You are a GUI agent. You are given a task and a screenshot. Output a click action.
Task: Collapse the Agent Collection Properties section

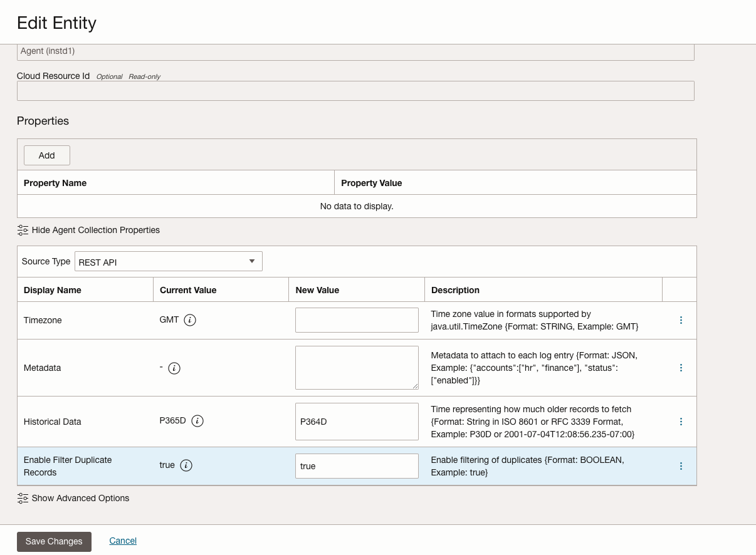pyautogui.click(x=95, y=230)
